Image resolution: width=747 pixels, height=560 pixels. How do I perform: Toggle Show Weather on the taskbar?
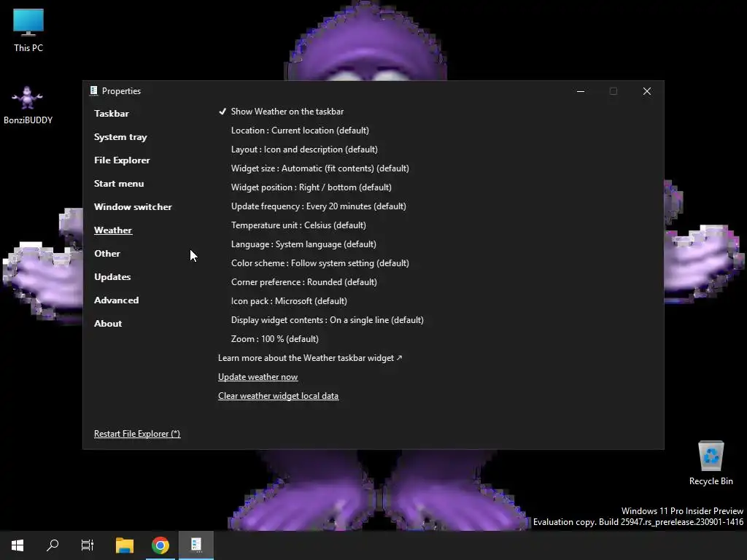tap(281, 112)
